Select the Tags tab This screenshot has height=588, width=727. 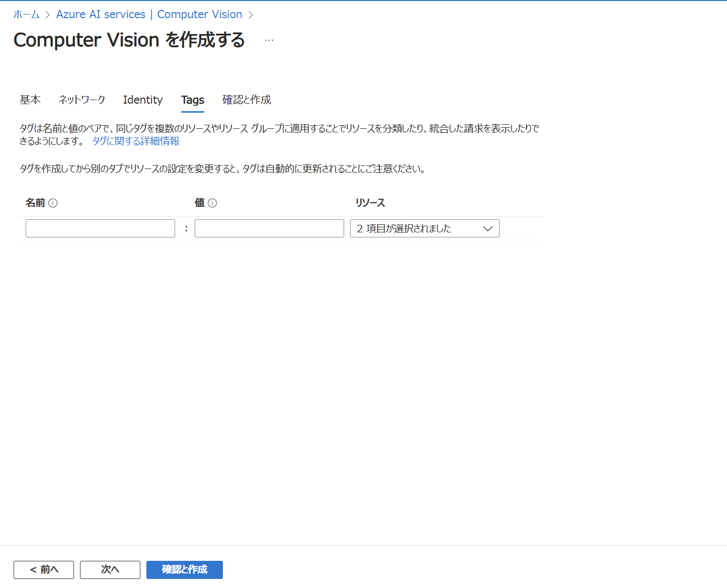(193, 100)
